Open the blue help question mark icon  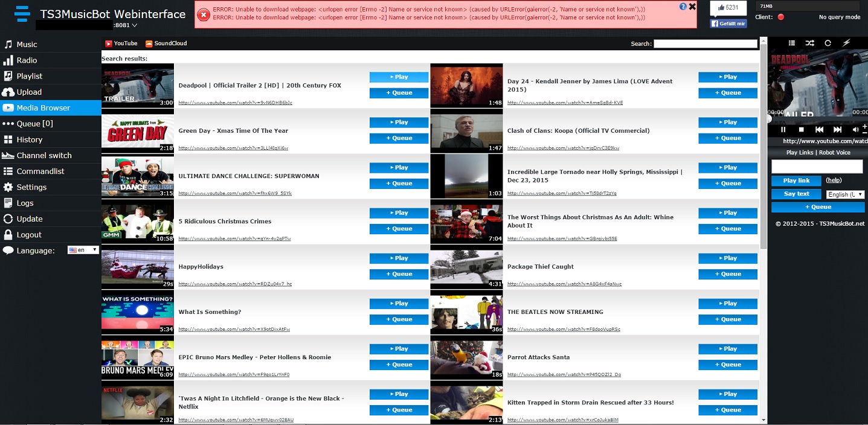coord(683,7)
